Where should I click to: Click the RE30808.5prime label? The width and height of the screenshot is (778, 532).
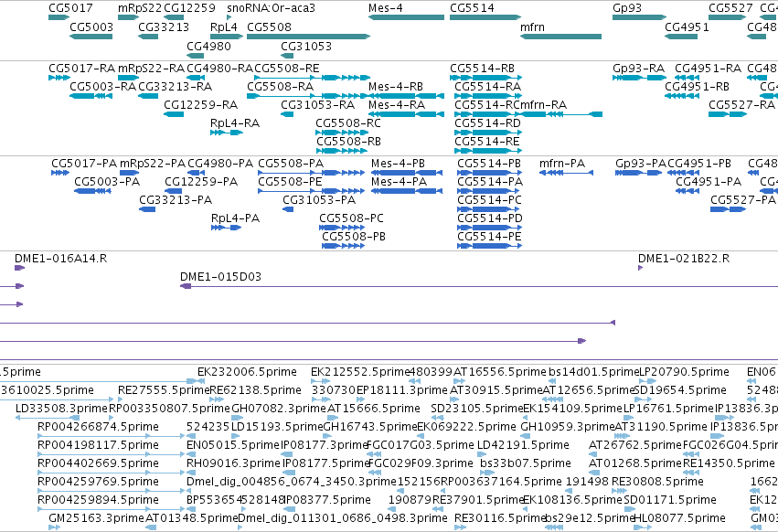[x=657, y=482]
